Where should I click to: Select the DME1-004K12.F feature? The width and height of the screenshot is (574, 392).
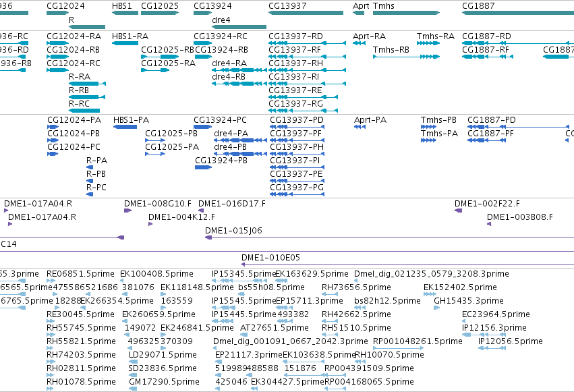(x=150, y=224)
